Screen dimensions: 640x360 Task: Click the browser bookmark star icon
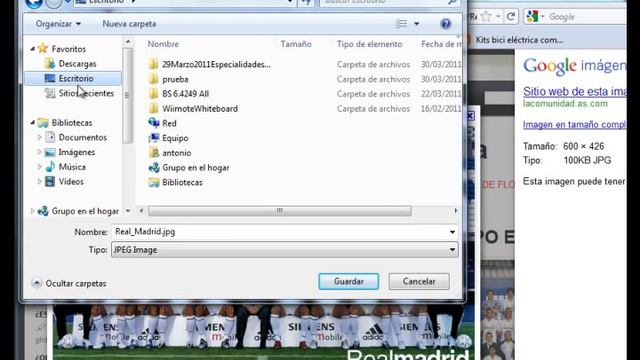pos(486,17)
